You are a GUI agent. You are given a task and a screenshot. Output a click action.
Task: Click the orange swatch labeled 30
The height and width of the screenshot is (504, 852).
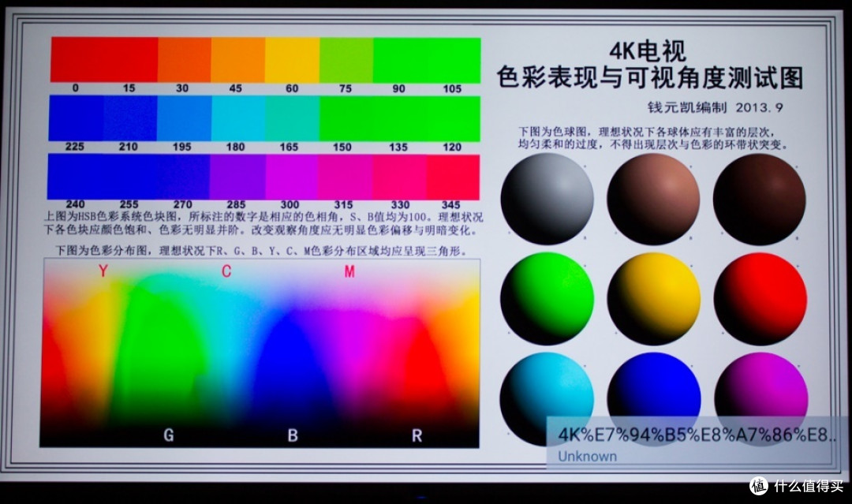(x=184, y=60)
